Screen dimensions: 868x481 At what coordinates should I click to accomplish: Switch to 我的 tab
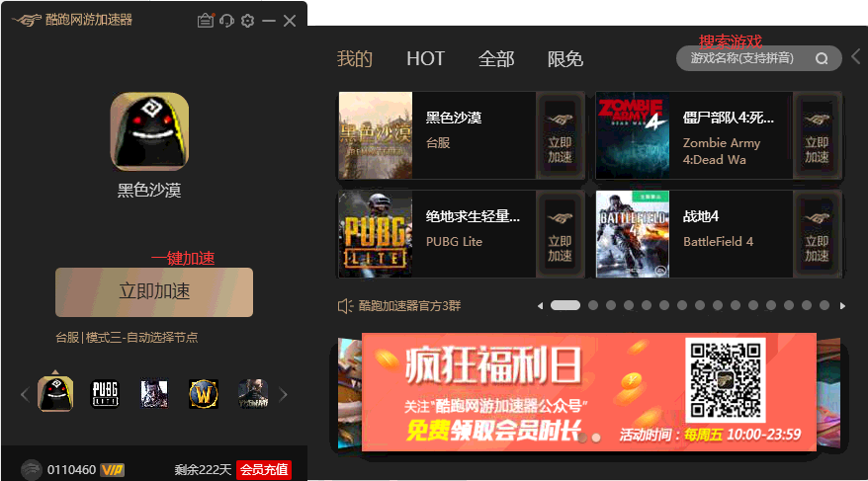(355, 58)
